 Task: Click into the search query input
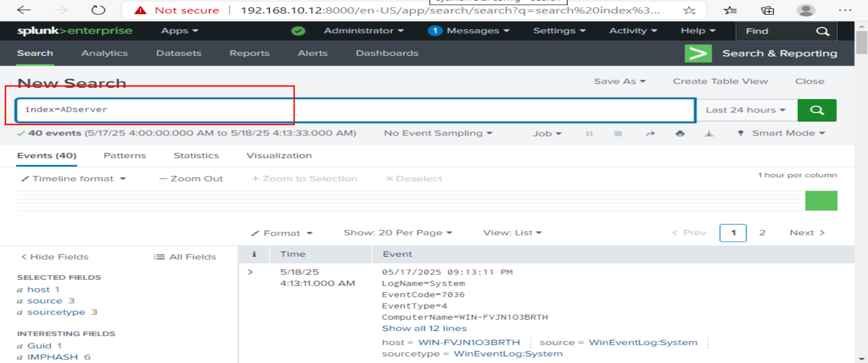click(355, 110)
